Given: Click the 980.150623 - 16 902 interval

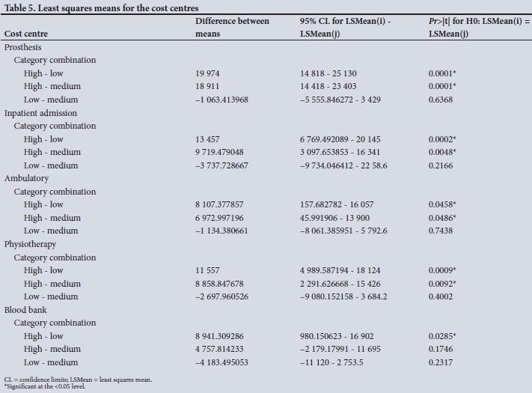Looking at the screenshot, I should [x=343, y=336].
